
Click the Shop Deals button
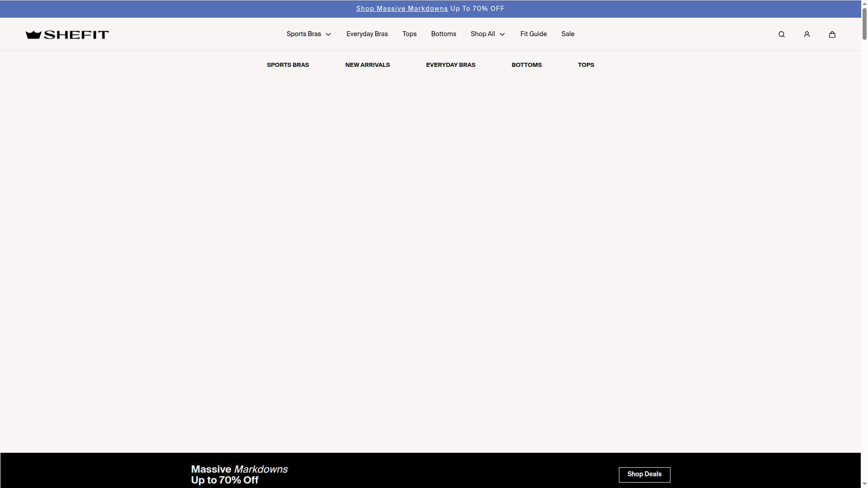pyautogui.click(x=644, y=475)
